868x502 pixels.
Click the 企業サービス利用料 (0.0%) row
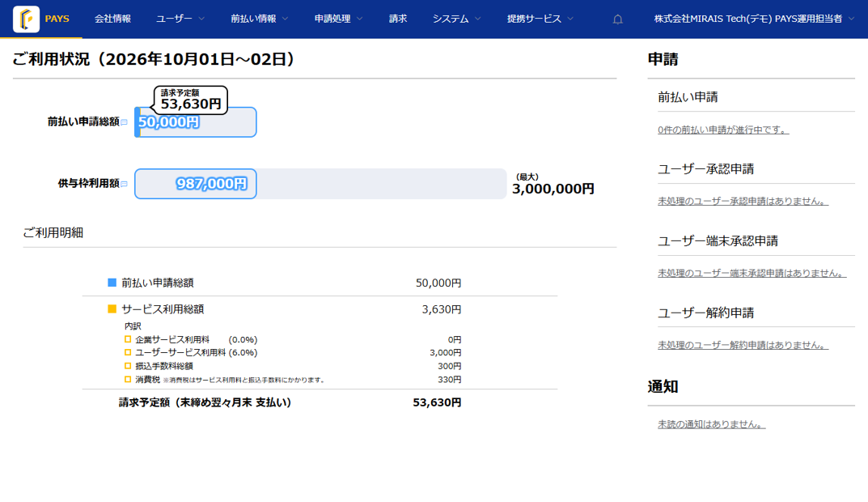tap(196, 339)
